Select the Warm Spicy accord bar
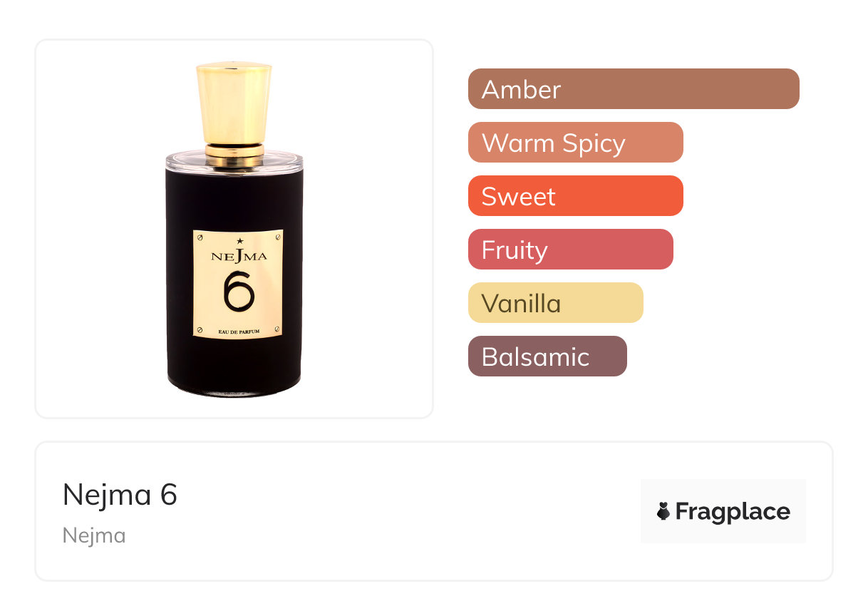This screenshot has width=868, height=616. pyautogui.click(x=576, y=142)
